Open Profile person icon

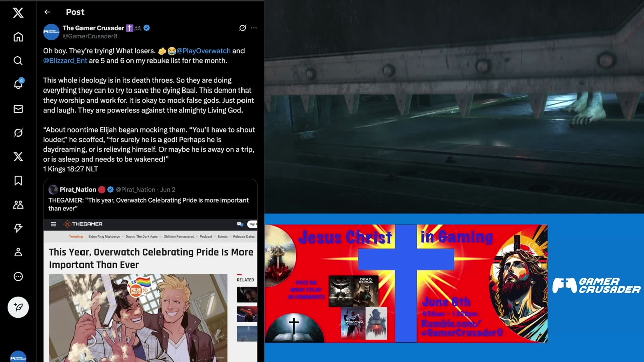(18, 252)
